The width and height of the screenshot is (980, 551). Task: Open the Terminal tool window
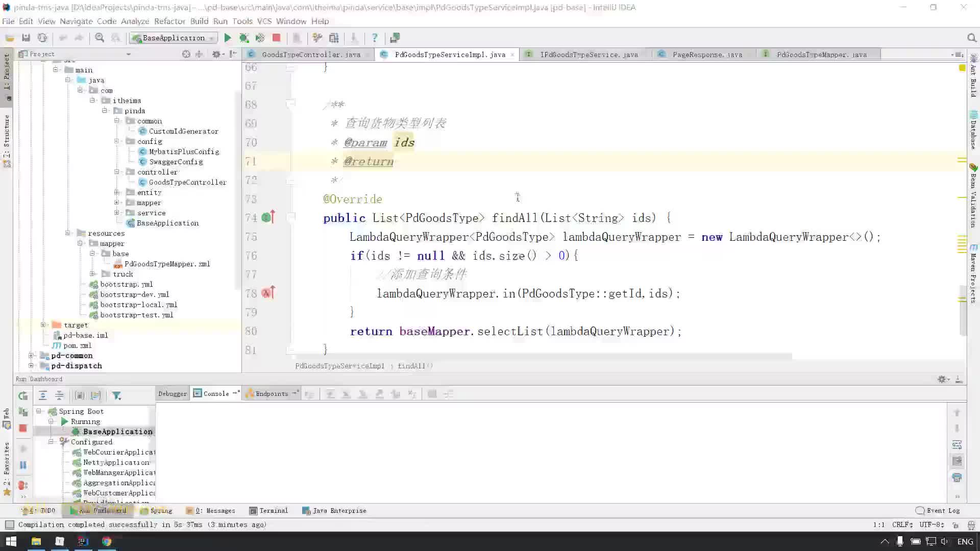coord(268,511)
